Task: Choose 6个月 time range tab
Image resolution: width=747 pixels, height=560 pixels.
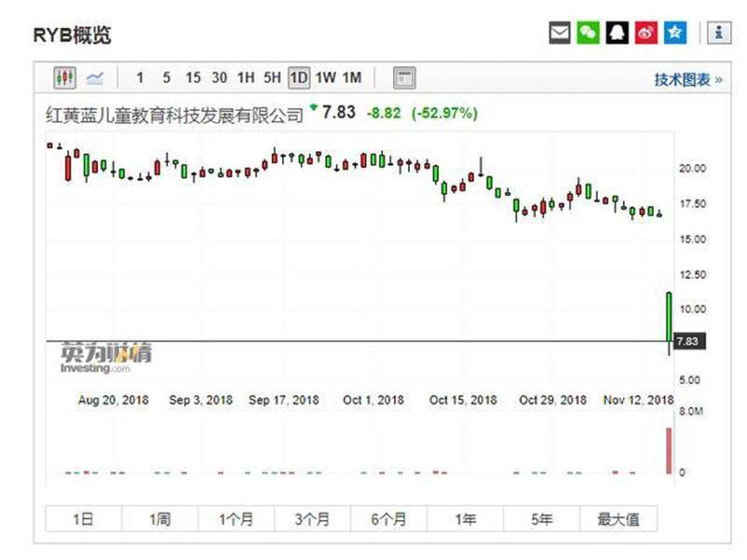Action: tap(389, 519)
